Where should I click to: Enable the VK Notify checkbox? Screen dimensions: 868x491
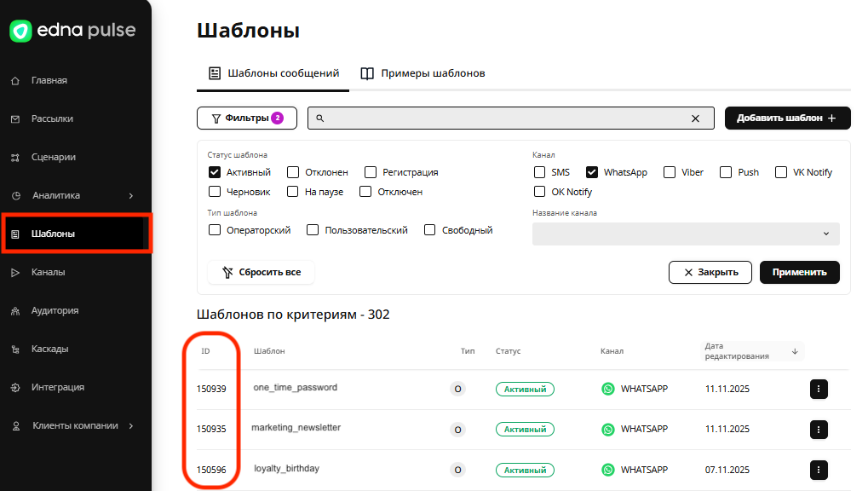pyautogui.click(x=781, y=172)
